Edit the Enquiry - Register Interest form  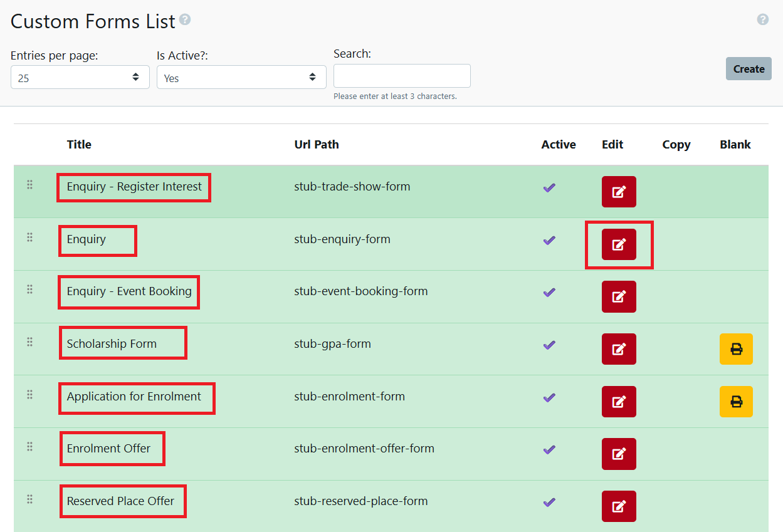(619, 192)
